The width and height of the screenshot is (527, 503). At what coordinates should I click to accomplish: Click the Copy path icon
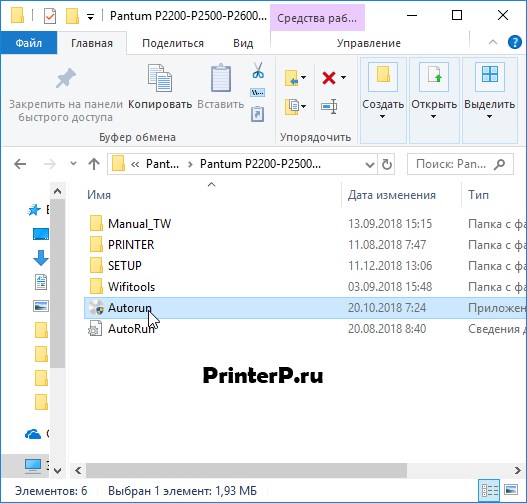point(257,92)
